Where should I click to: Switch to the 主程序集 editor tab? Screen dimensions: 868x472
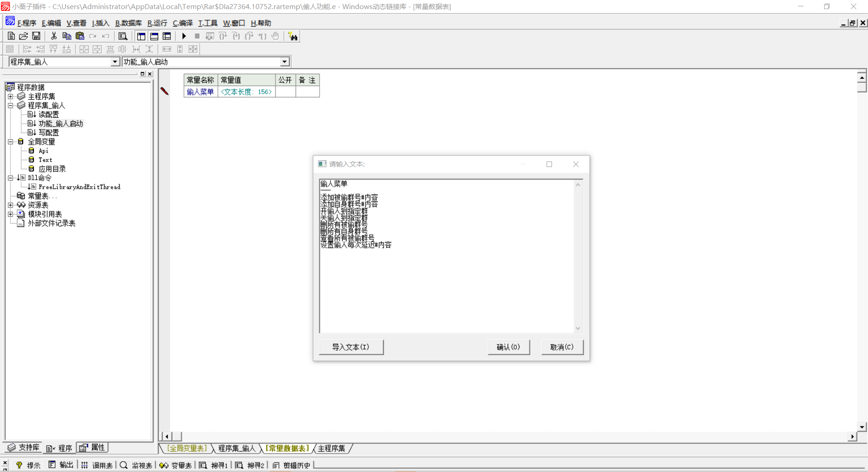331,448
